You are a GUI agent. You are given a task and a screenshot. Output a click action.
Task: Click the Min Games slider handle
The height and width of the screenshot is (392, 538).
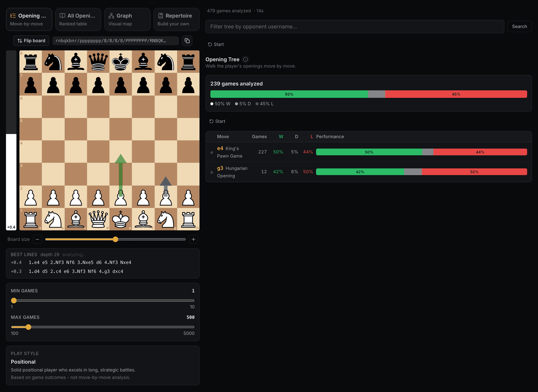(x=14, y=300)
